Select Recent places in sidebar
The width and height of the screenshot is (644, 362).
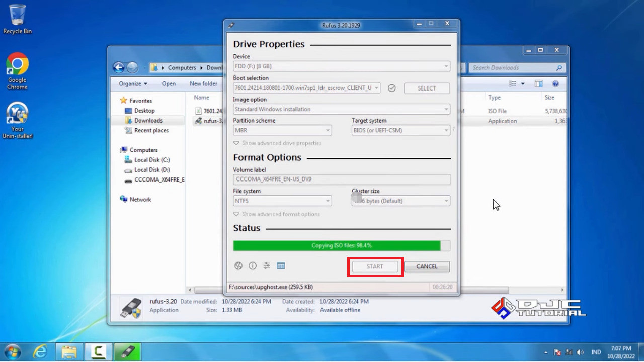coord(146,131)
